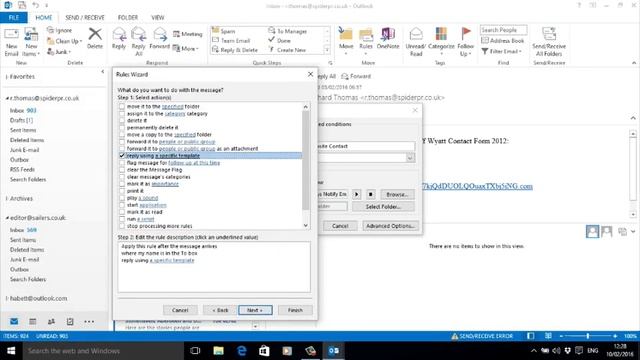Switch to Calendar view in navigation bar
The image size is (640, 360).
[33, 322]
